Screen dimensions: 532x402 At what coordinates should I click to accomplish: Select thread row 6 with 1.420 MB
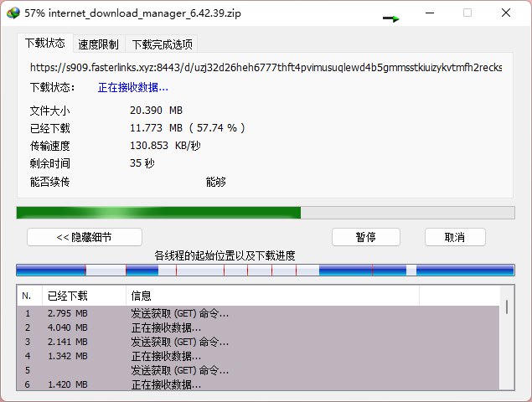tap(258, 384)
